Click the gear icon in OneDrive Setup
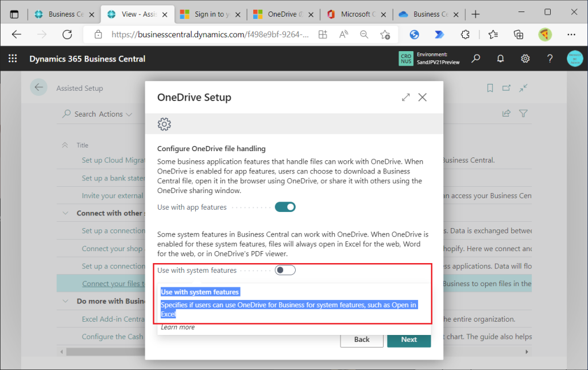Viewport: 588px width, 370px height. pos(164,124)
